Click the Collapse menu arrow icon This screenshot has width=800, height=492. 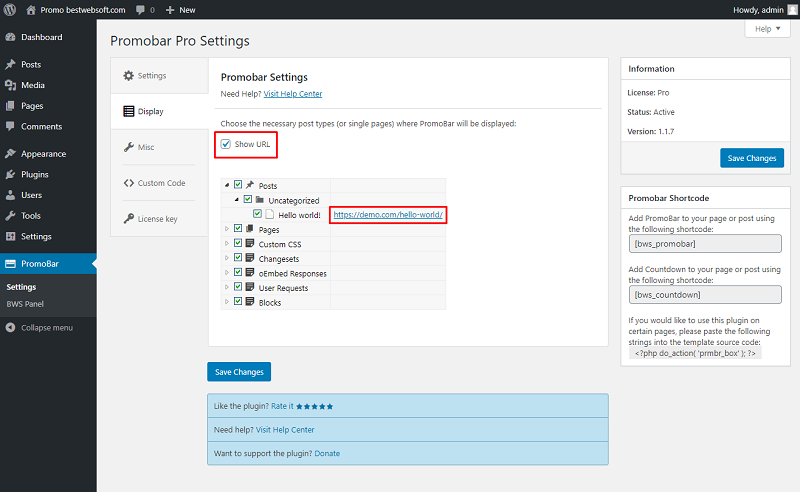(x=10, y=328)
